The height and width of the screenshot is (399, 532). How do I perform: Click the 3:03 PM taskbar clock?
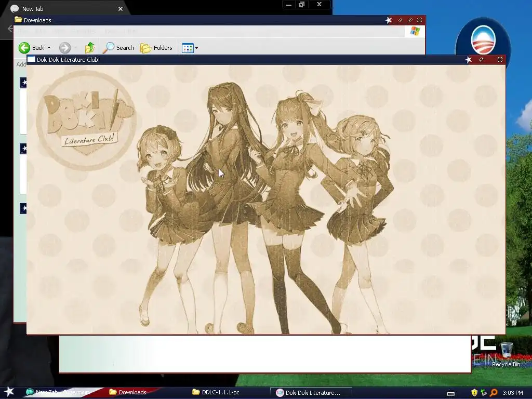(x=513, y=393)
